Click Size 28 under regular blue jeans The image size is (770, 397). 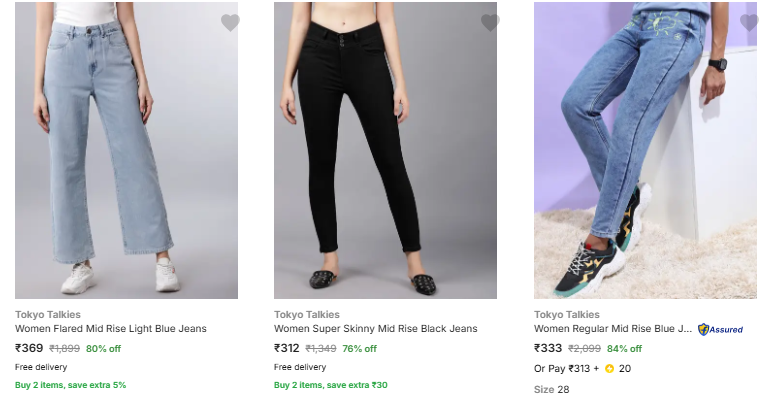click(x=551, y=390)
